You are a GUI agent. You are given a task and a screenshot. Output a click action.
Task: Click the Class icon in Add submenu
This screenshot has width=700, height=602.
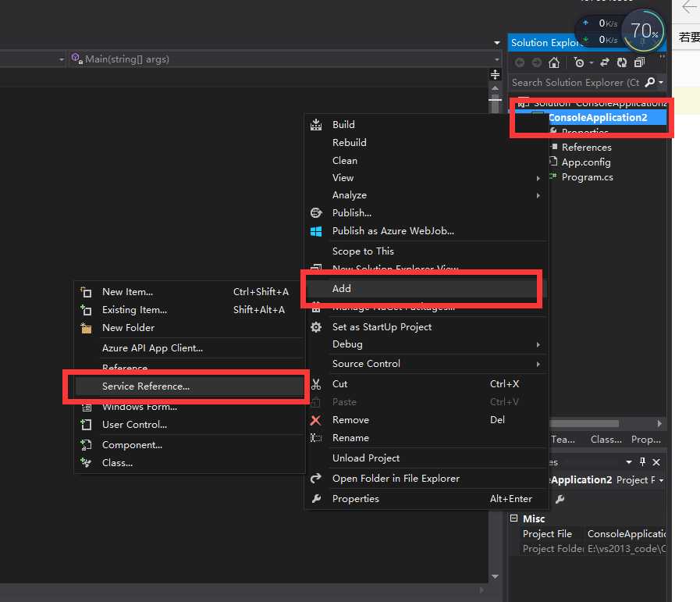coord(86,463)
